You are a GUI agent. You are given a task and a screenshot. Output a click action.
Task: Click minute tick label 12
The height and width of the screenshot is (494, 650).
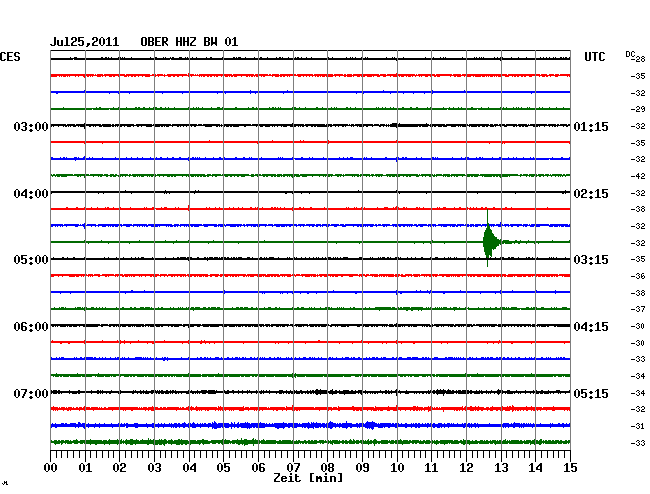pyautogui.click(x=466, y=467)
